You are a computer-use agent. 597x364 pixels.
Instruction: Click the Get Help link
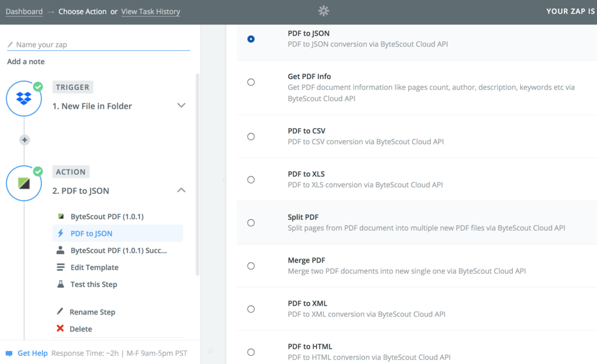(x=33, y=354)
